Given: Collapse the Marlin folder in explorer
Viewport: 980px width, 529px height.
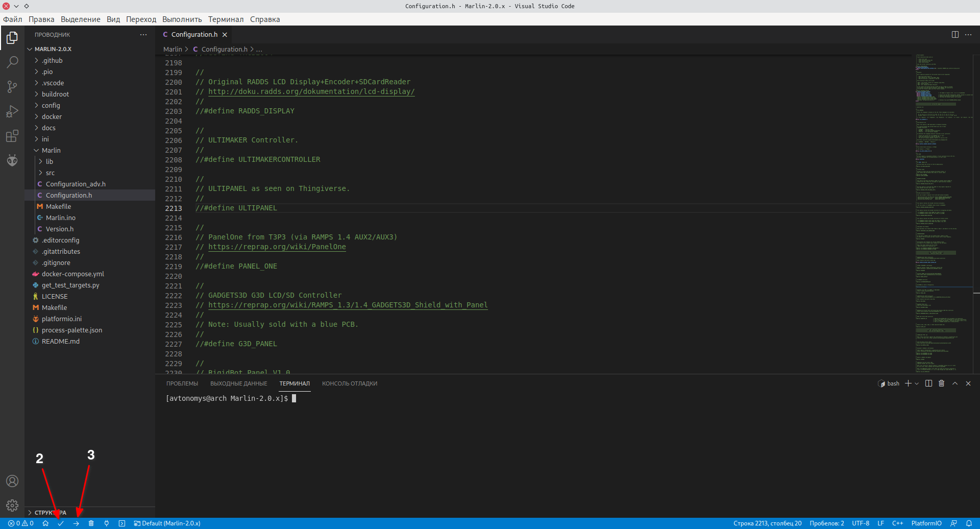Looking at the screenshot, I should [x=51, y=151].
